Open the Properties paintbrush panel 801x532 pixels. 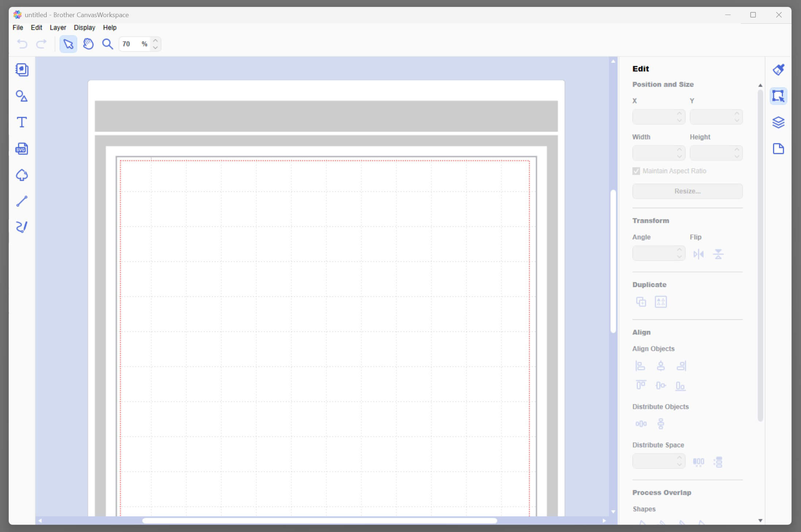pos(779,69)
